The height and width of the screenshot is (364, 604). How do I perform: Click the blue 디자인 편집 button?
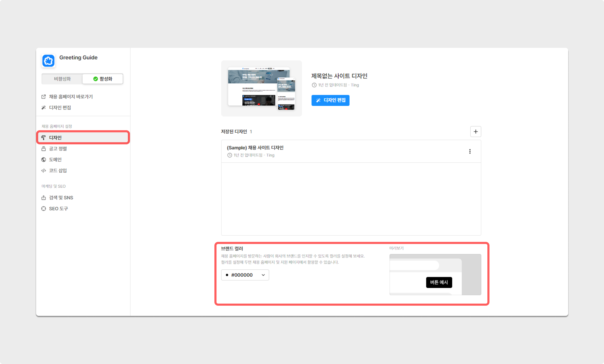point(330,100)
